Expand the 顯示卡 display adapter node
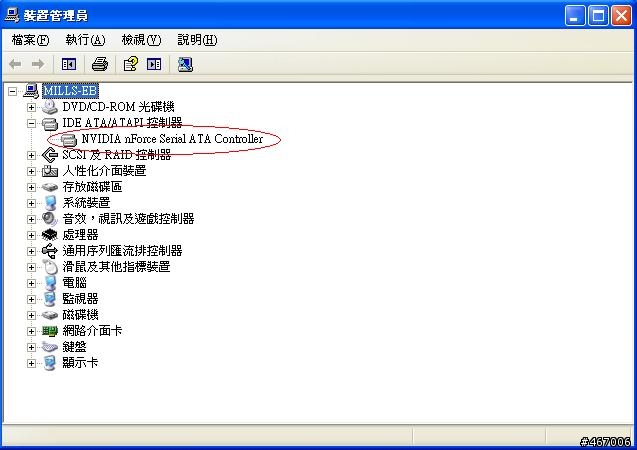The image size is (637, 450). point(31,363)
